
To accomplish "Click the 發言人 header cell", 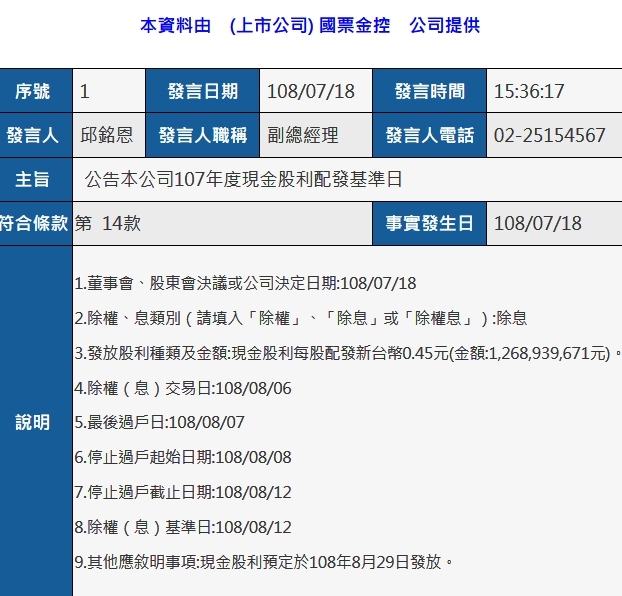I will click(x=36, y=135).
